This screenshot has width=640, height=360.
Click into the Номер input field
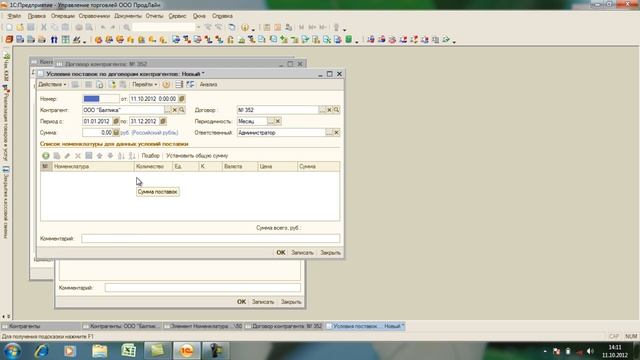[101, 99]
